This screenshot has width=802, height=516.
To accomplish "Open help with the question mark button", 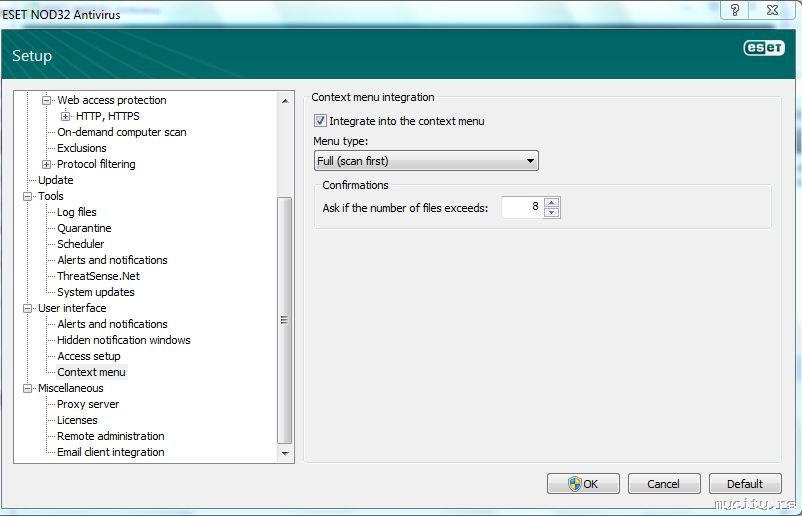I will [734, 10].
